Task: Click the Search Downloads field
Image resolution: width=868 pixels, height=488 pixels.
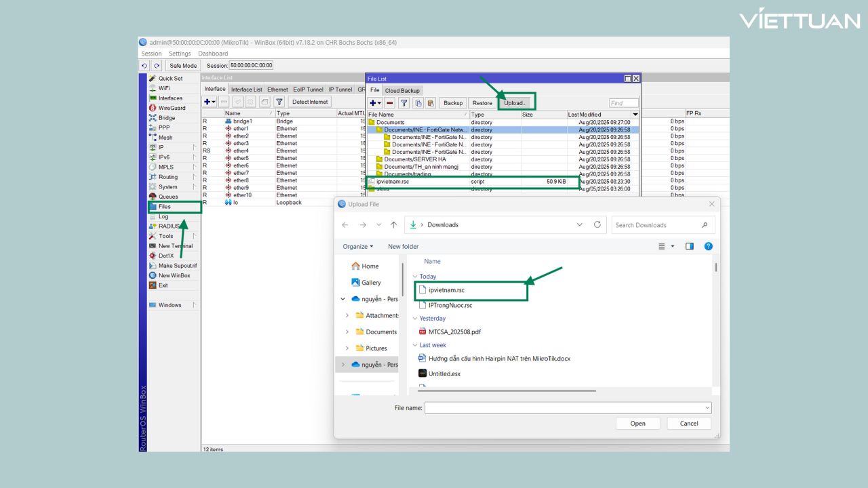Action: point(656,225)
